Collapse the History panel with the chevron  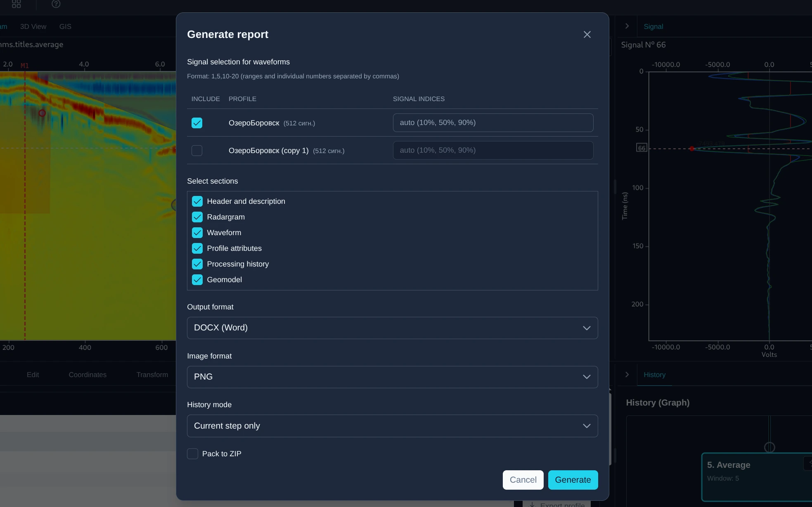626,375
